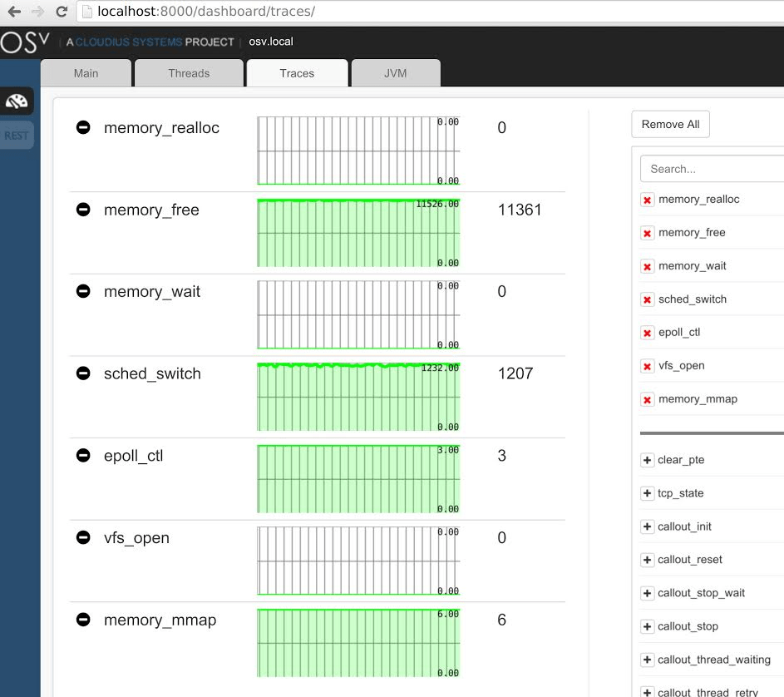Screen dimensions: 784x697
Task: Add clear_pte trace with plus icon
Action: coord(648,460)
